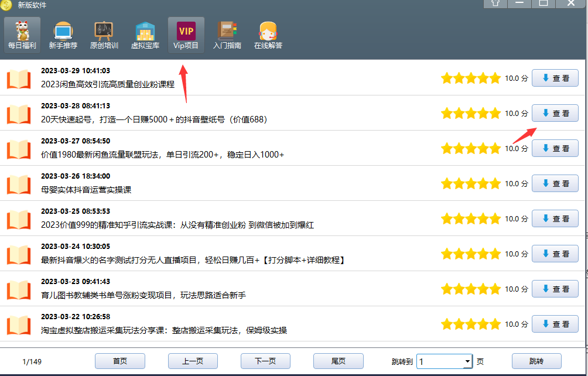Open the 知乎引流实战课 list item title
Viewport: 588px width, 376px height.
(x=177, y=225)
